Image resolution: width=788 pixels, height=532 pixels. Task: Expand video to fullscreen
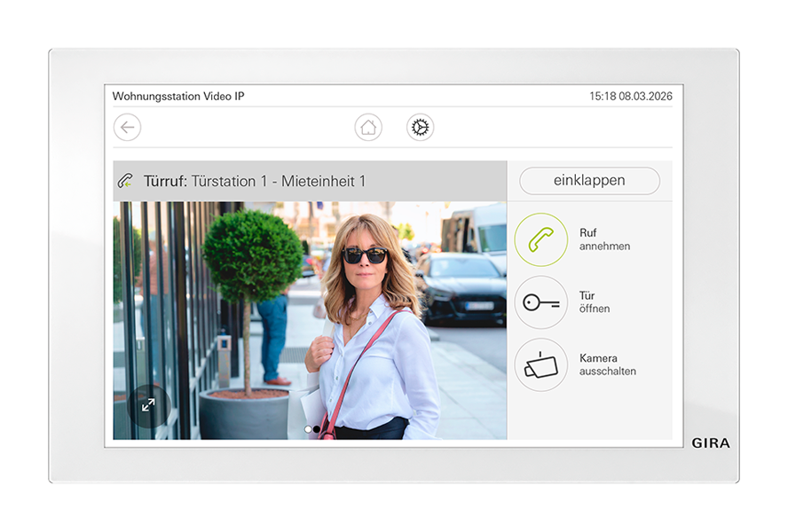(x=148, y=405)
